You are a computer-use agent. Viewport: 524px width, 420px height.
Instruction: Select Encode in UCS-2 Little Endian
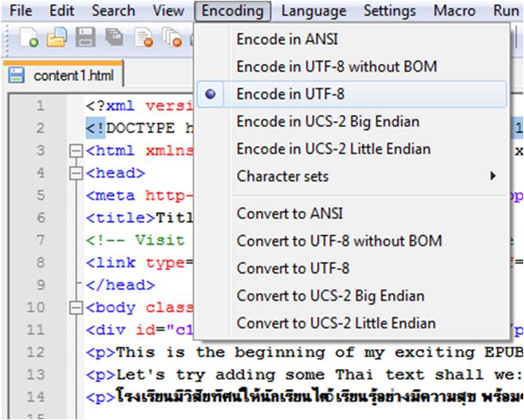point(352,149)
